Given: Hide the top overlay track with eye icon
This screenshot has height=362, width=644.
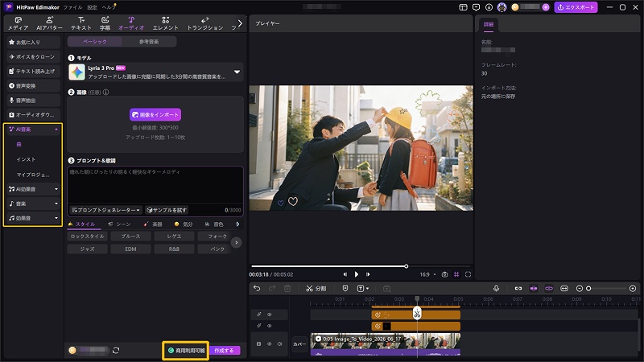Looking at the screenshot, I should (x=270, y=315).
